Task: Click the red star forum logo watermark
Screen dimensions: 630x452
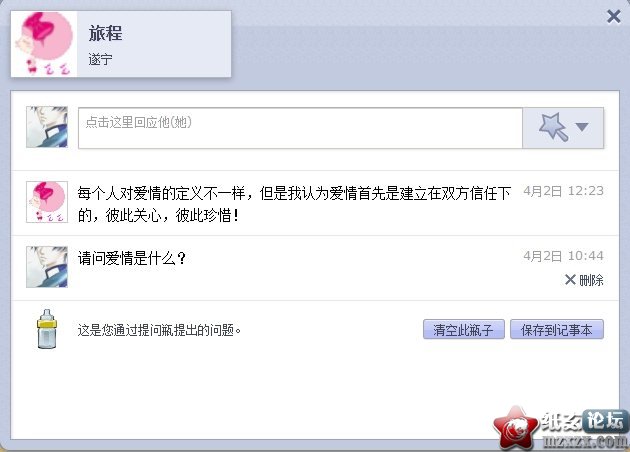Action: tap(515, 427)
